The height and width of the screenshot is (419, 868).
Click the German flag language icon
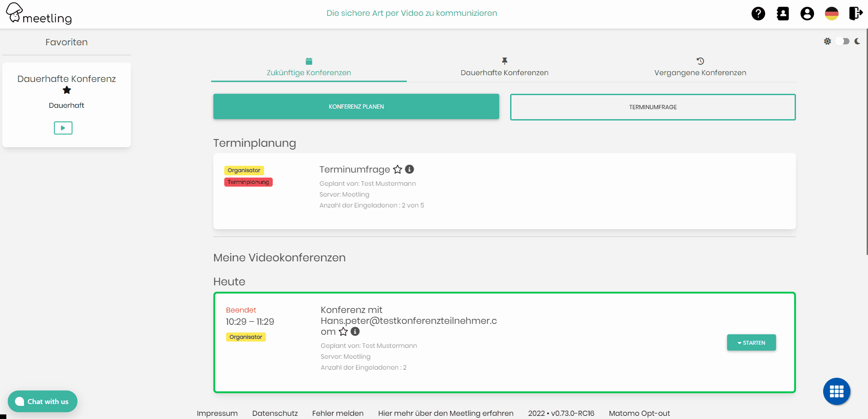832,14
